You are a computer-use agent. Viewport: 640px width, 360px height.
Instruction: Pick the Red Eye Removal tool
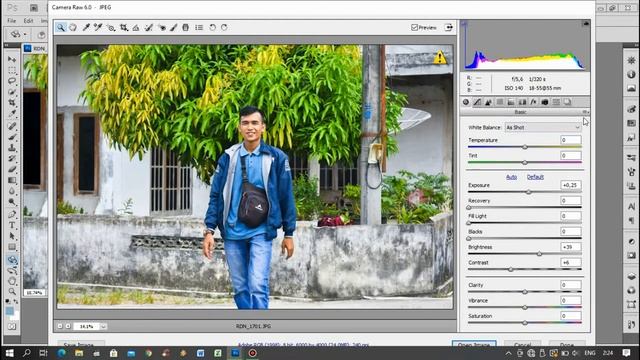click(162, 27)
